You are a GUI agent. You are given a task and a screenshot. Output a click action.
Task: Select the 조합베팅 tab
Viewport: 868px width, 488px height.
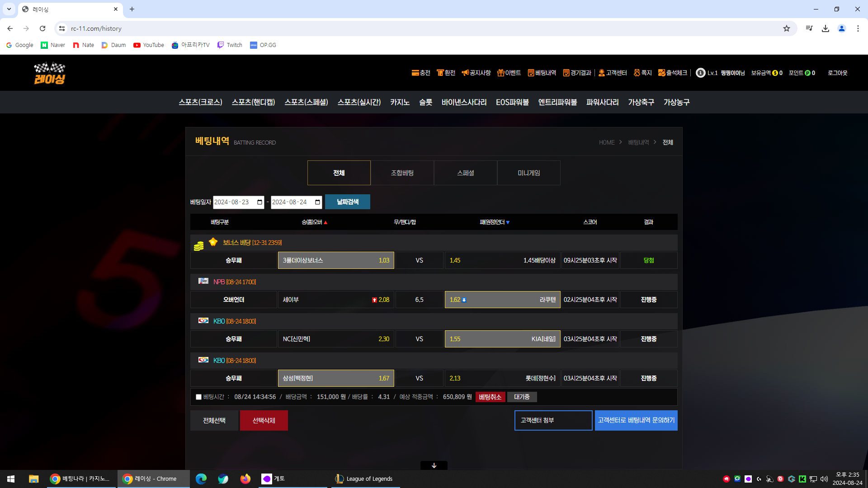pos(402,173)
